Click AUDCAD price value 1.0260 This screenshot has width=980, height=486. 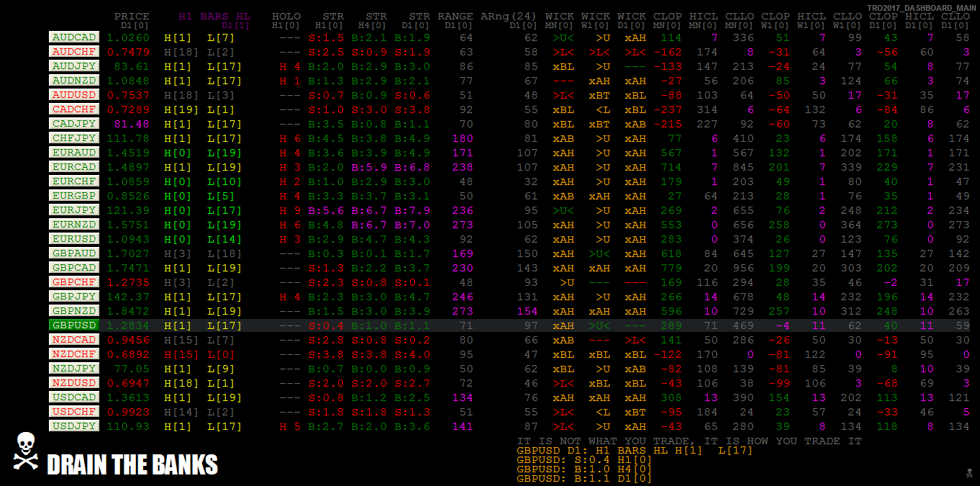(x=128, y=37)
